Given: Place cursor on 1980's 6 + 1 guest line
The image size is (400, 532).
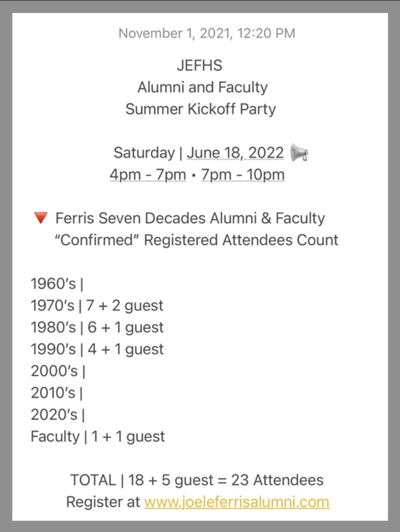Looking at the screenshot, I should point(97,327).
